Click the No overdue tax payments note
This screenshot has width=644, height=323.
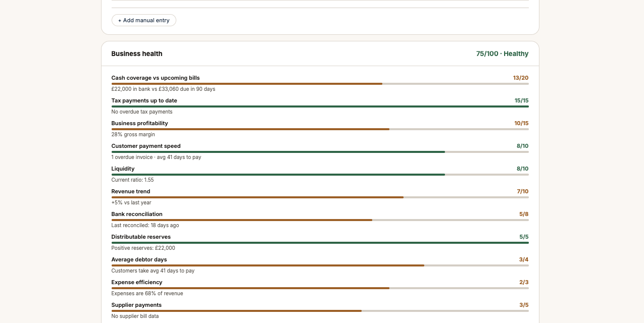click(x=142, y=112)
